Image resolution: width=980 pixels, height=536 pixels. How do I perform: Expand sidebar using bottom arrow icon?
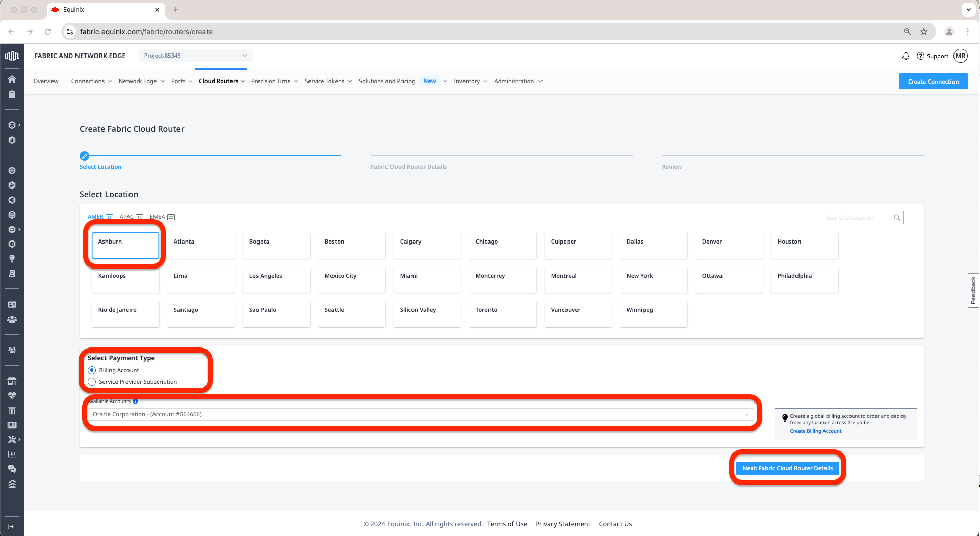[x=11, y=526]
